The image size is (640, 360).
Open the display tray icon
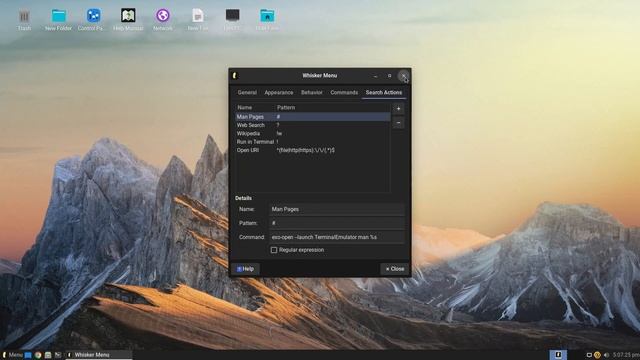coord(589,355)
